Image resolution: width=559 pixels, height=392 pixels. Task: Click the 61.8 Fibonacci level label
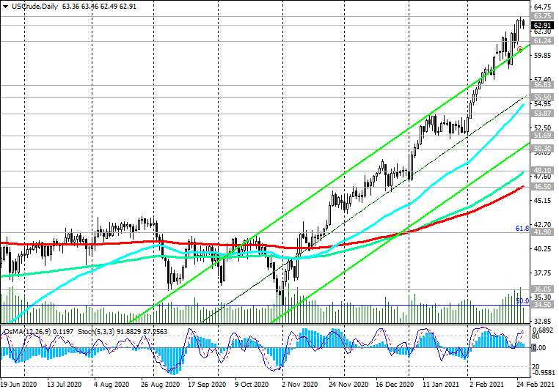click(522, 228)
